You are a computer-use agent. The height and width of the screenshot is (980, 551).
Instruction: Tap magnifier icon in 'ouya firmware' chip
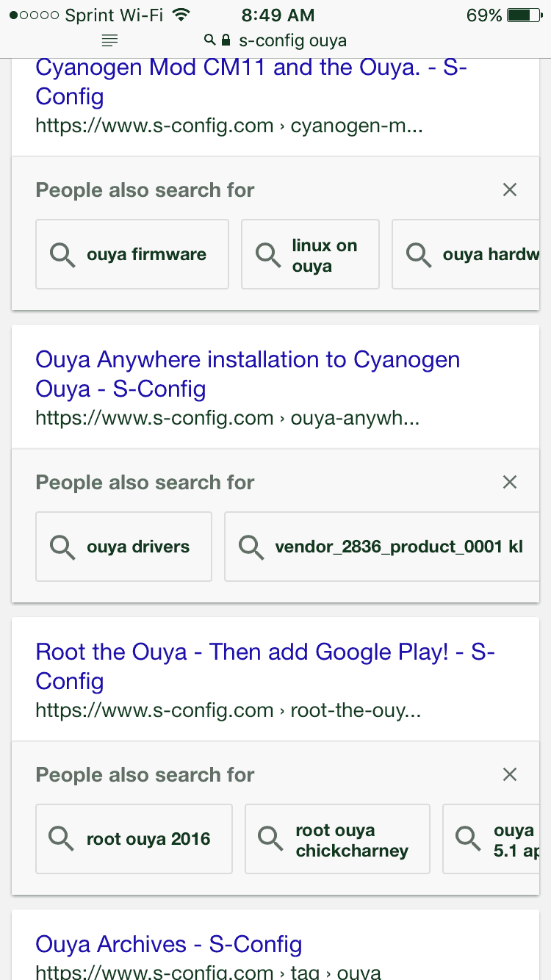click(x=62, y=255)
